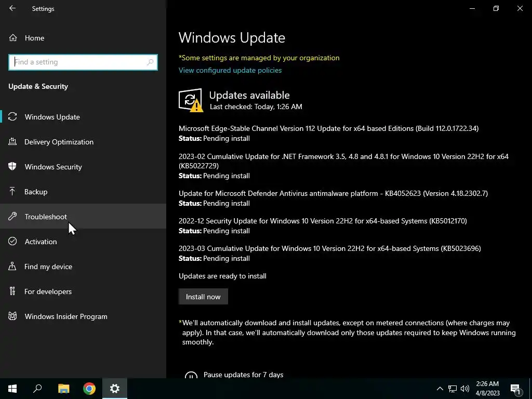Click the Updates available heading
Viewport: 532px width, 399px height.
point(249,95)
